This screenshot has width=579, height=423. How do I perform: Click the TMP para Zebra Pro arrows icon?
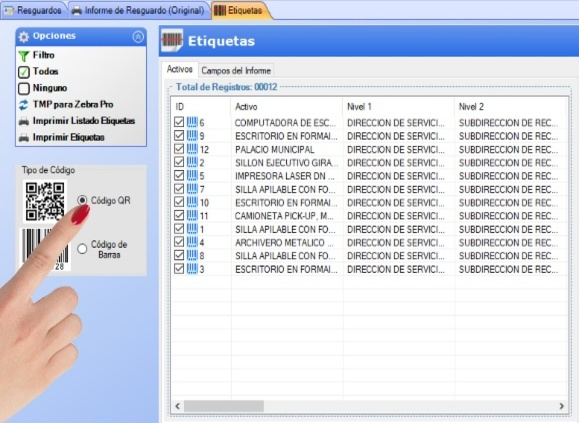pyautogui.click(x=24, y=105)
